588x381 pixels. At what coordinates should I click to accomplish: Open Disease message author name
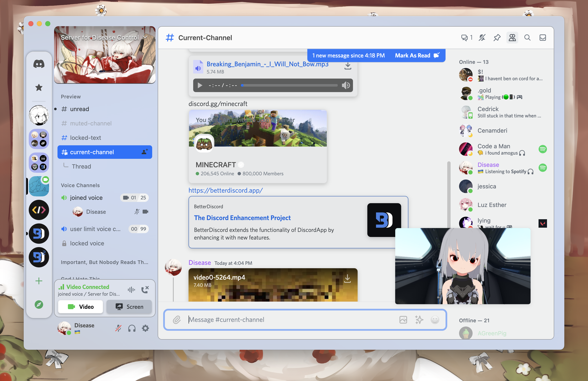pos(200,263)
